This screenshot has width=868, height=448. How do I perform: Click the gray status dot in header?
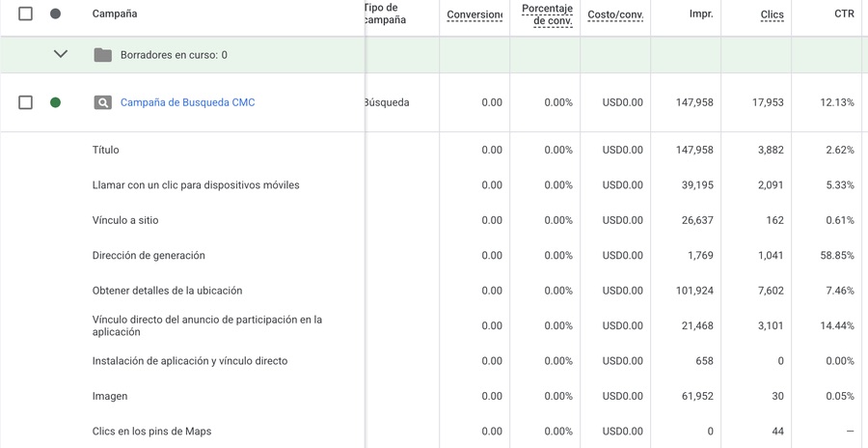[x=55, y=14]
